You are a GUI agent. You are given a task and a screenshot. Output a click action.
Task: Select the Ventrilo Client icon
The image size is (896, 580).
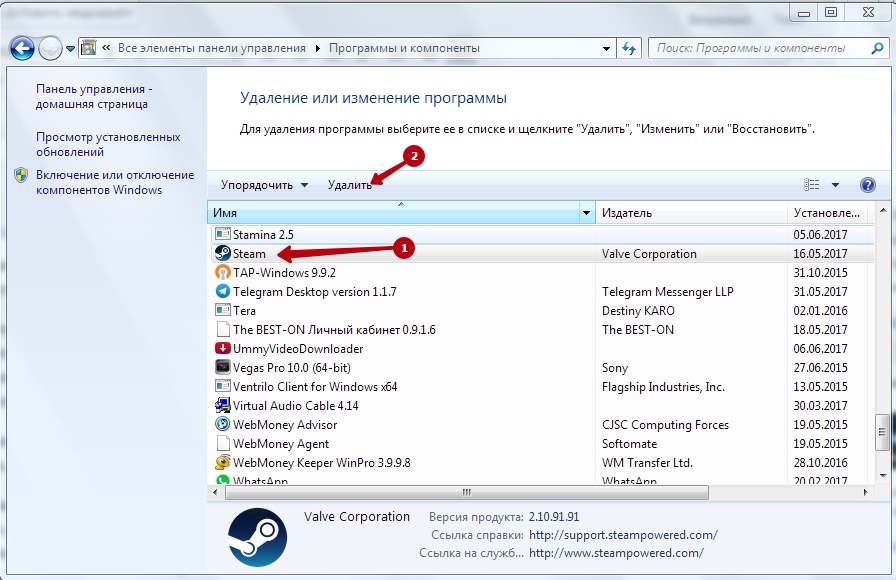(222, 386)
